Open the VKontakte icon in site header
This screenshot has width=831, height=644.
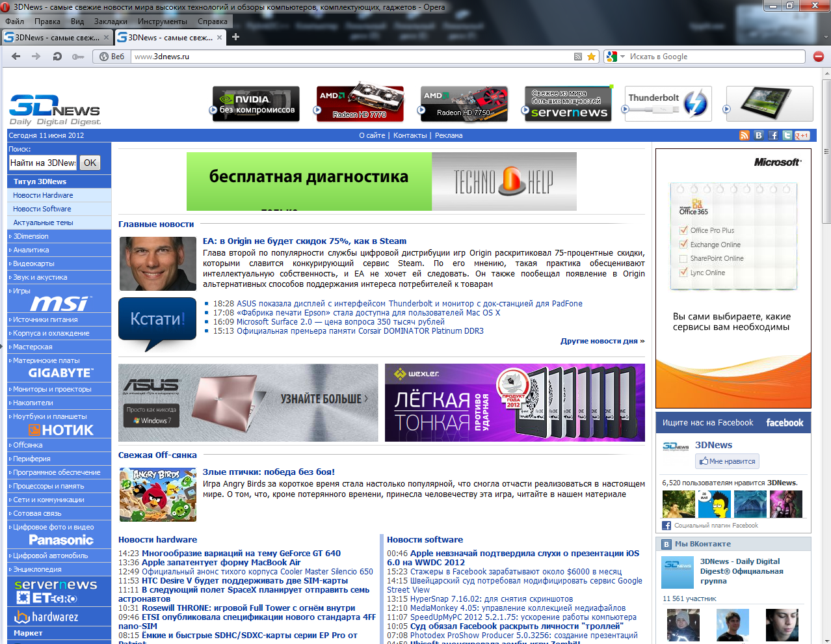(759, 135)
